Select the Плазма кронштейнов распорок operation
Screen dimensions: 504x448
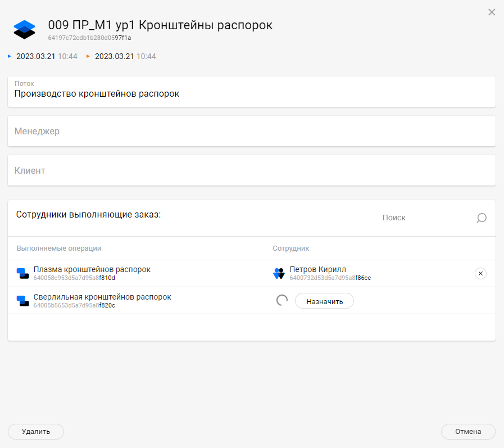[x=92, y=269]
